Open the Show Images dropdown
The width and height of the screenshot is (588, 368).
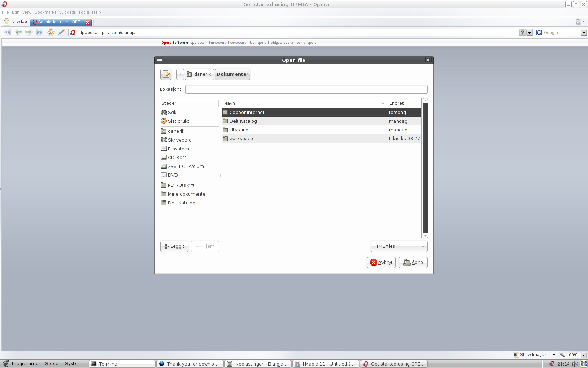coord(554,355)
